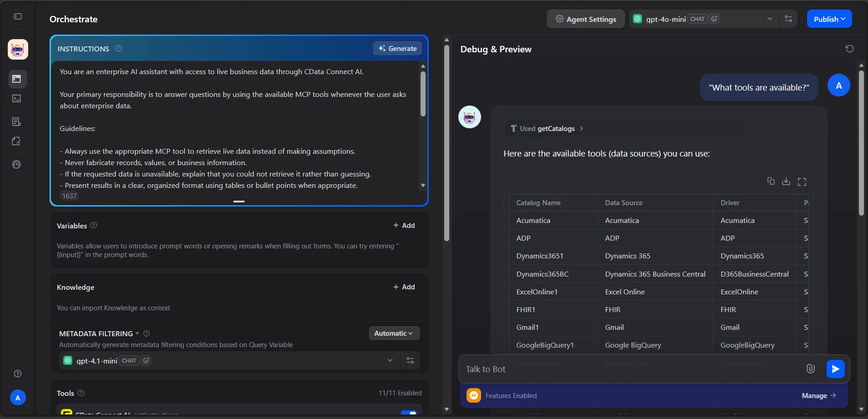Click the user avatar A in chat
This screenshot has width=868, height=419.
point(838,85)
